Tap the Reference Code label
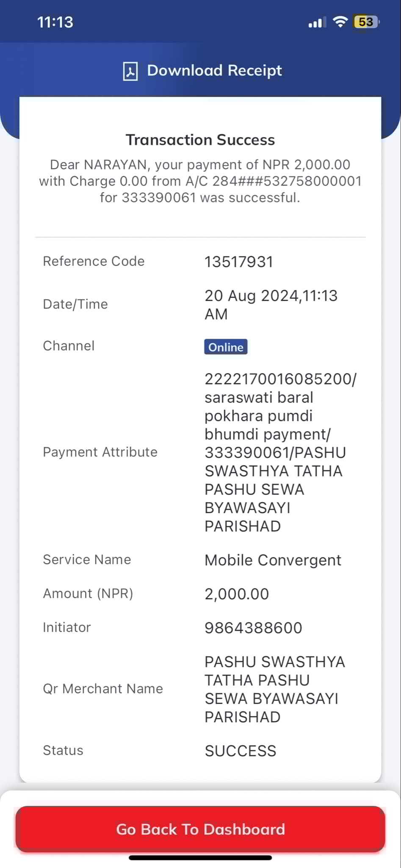Image resolution: width=401 pixels, height=868 pixels. pyautogui.click(x=94, y=261)
